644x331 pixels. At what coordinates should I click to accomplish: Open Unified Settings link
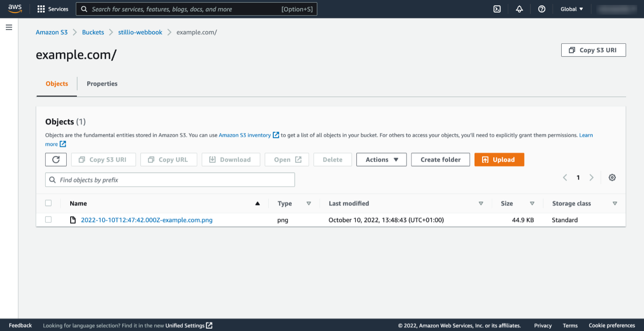[x=185, y=325]
